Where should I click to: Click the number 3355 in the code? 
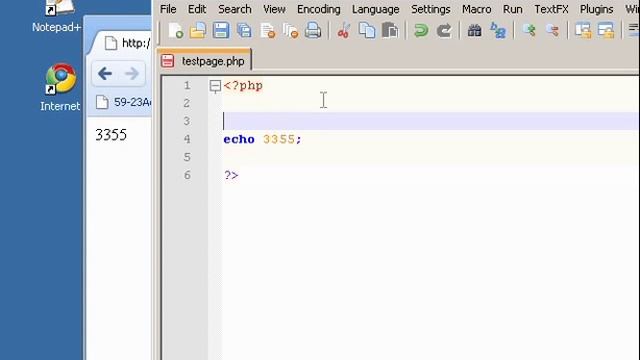(x=279, y=140)
